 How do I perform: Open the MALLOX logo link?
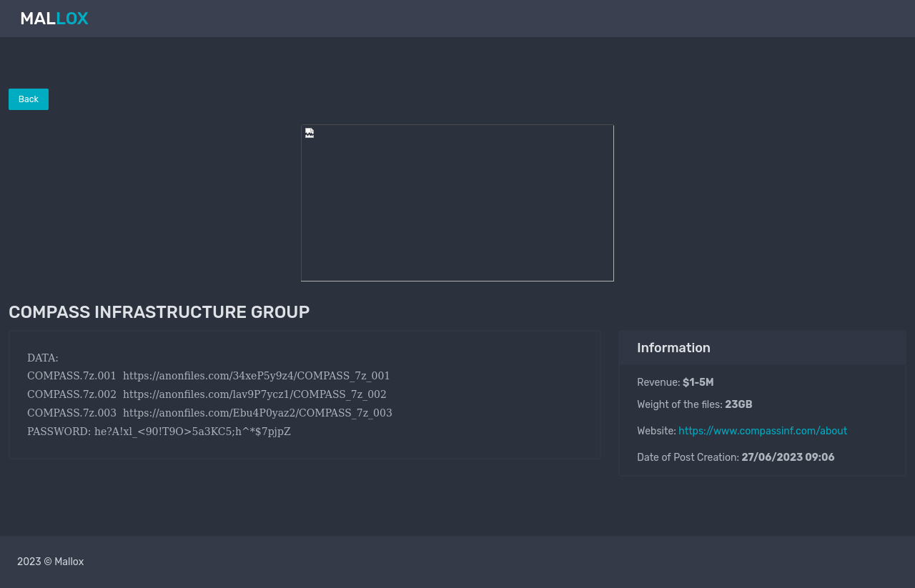54,19
